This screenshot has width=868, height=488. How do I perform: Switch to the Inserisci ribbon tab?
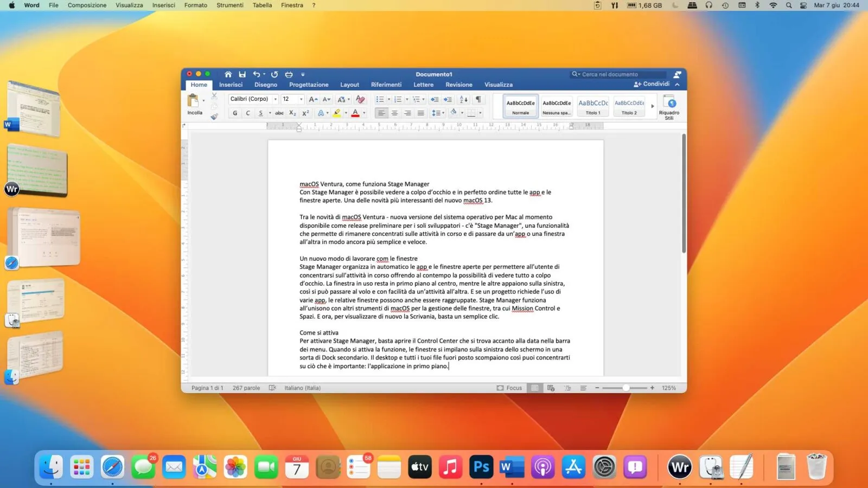[x=231, y=85]
